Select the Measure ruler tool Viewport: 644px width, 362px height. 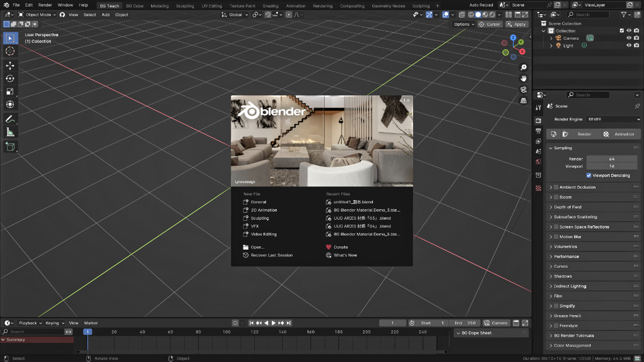pyautogui.click(x=10, y=132)
